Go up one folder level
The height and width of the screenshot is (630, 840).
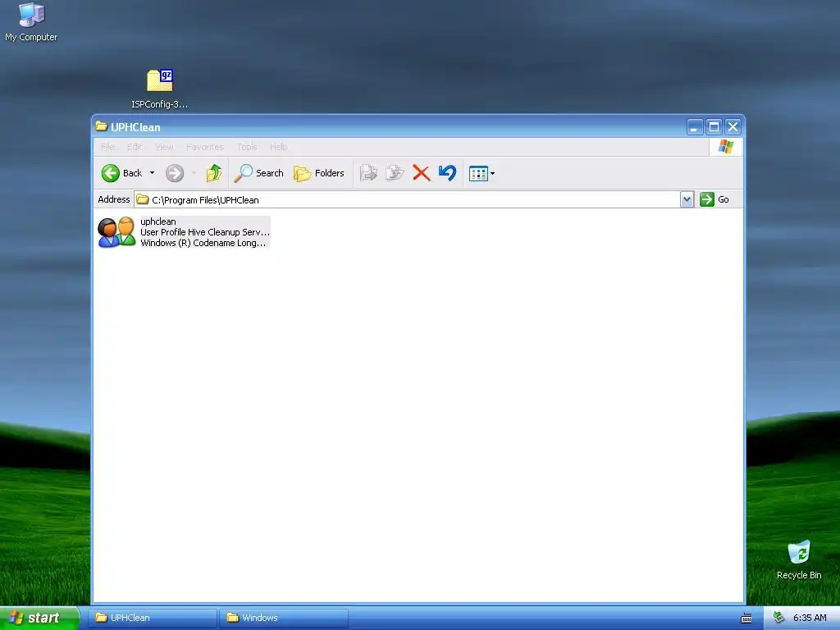(214, 173)
